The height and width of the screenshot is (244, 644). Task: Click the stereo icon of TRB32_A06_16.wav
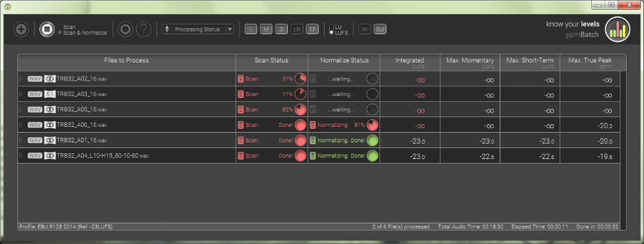[x=50, y=125]
